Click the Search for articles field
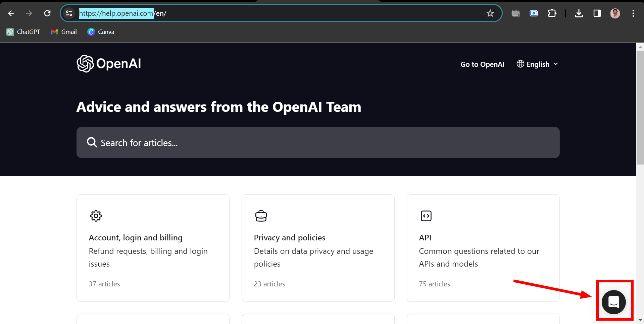 [318, 143]
